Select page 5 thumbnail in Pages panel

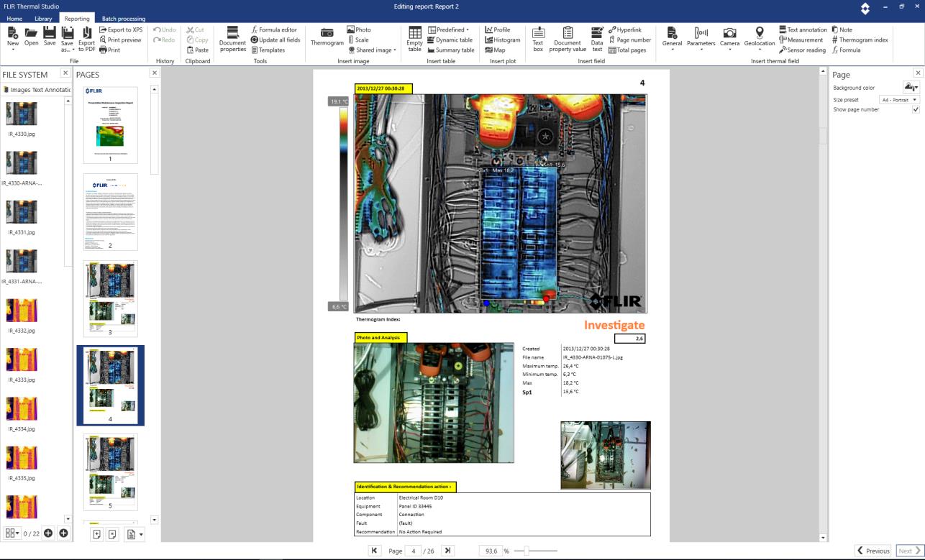110,471
